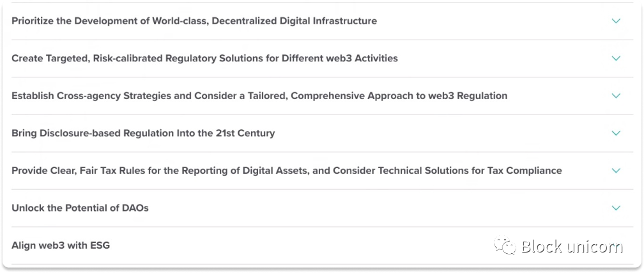Screen dimensions: 644x273
Task: Expand the DAOs section chevron arrow
Action: (616, 208)
